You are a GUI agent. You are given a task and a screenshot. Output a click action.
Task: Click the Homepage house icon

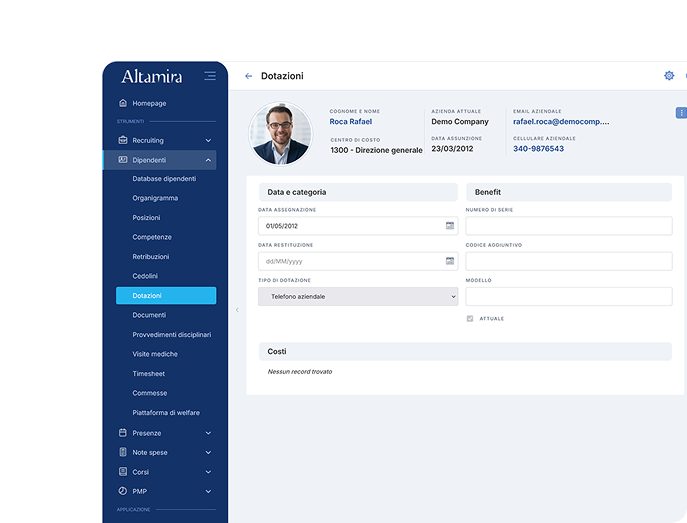tap(123, 103)
